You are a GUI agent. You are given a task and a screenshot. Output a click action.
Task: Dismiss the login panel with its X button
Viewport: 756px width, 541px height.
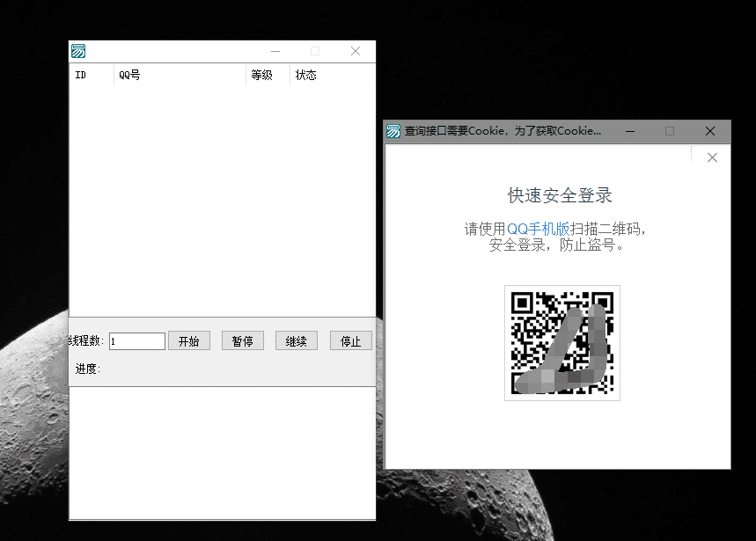[712, 157]
